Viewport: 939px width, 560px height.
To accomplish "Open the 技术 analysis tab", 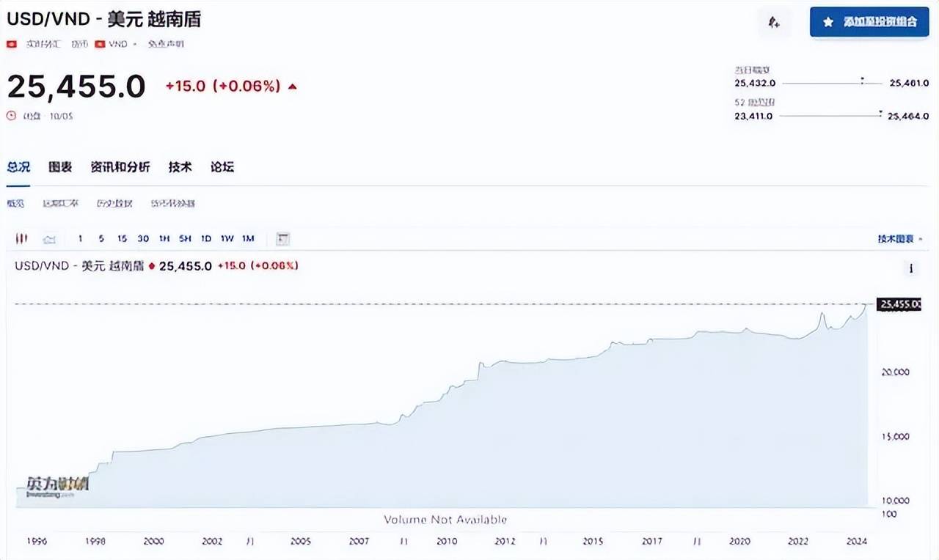I will [x=180, y=167].
